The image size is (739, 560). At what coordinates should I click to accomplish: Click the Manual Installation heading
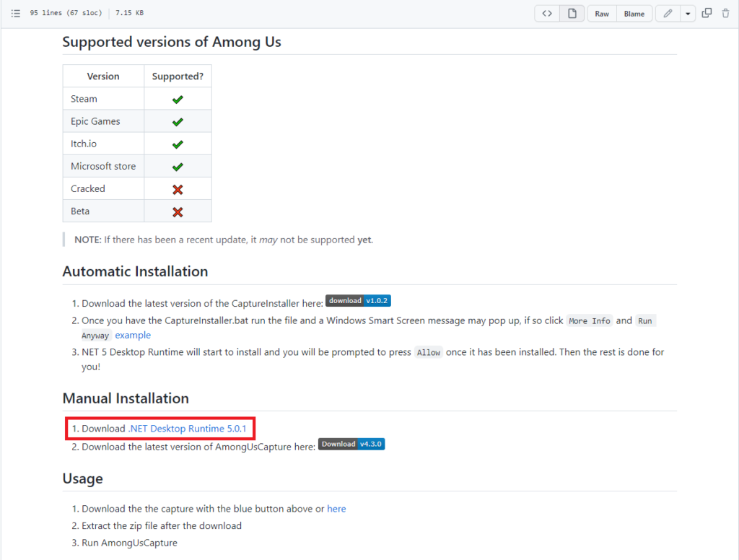(126, 398)
